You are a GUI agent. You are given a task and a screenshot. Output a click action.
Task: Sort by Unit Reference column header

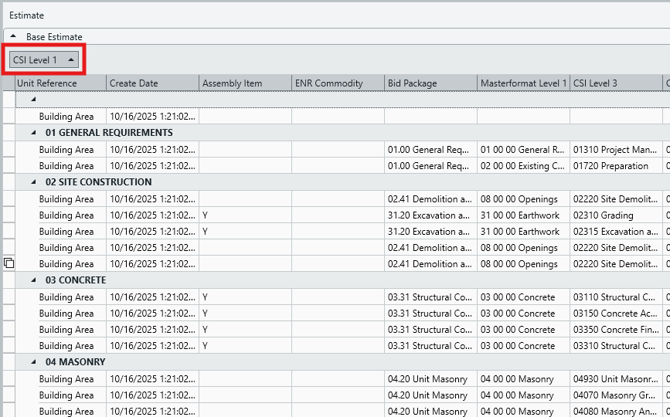pos(60,83)
